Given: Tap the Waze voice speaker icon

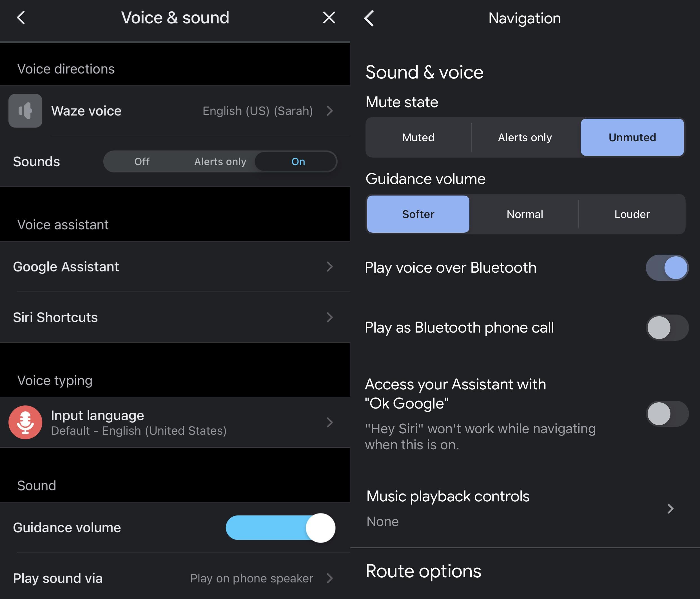Looking at the screenshot, I should (x=25, y=111).
